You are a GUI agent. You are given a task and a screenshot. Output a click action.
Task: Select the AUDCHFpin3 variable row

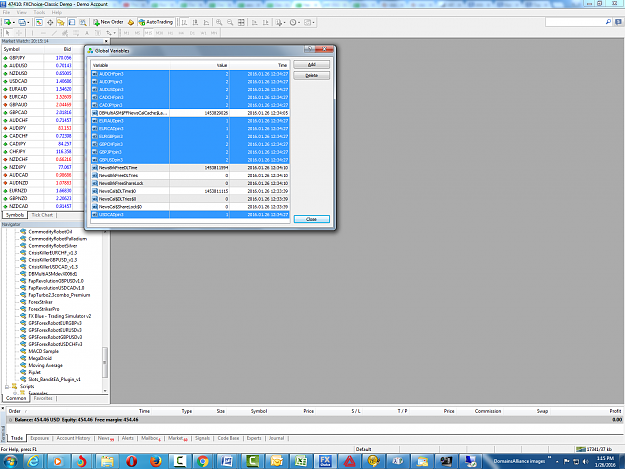pyautogui.click(x=190, y=74)
